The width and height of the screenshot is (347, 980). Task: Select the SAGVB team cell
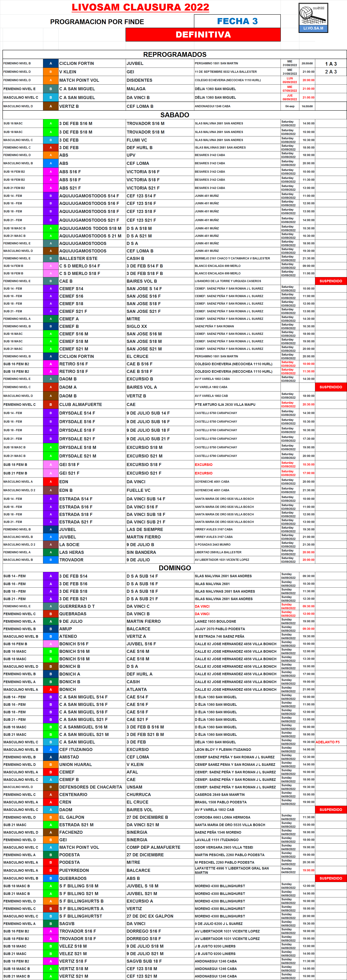(x=92, y=924)
